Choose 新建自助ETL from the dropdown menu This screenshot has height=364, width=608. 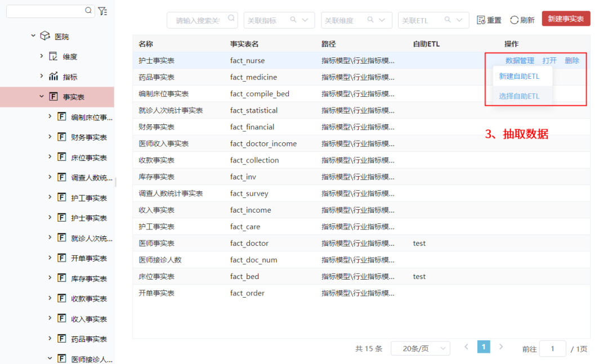519,77
